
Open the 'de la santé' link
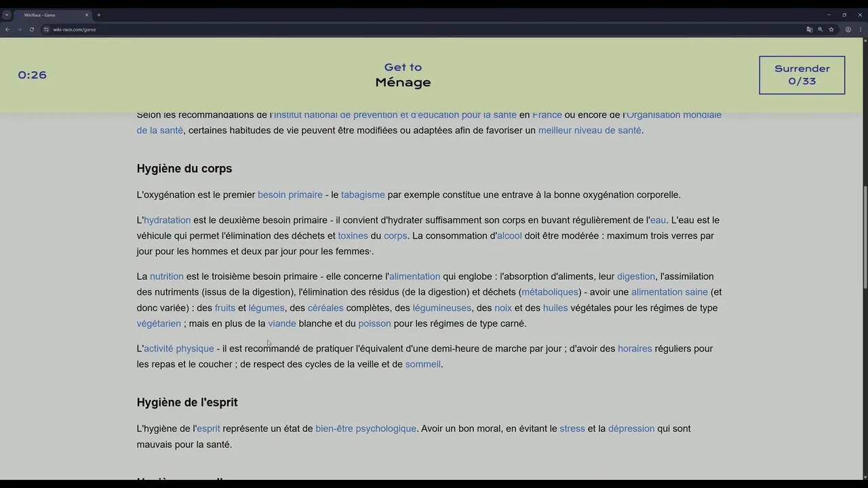tap(160, 130)
